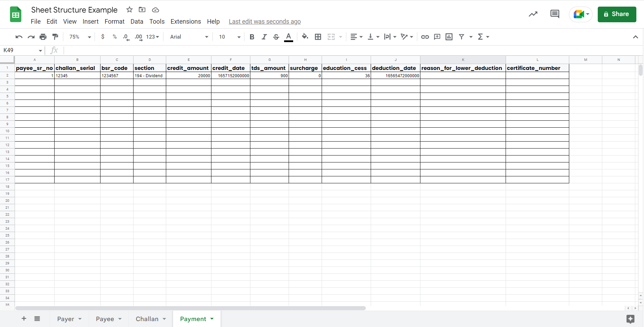Format as percent icon
Image resolution: width=644 pixels, height=327 pixels.
coord(115,37)
